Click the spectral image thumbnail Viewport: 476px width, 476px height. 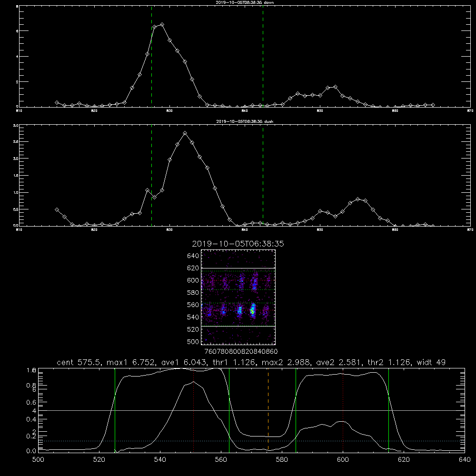tap(238, 297)
